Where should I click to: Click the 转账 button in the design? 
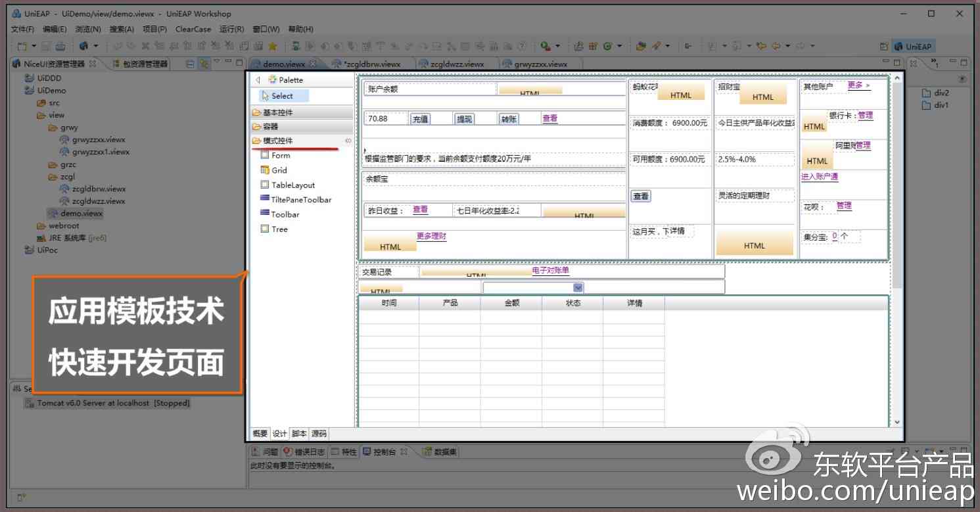[509, 119]
